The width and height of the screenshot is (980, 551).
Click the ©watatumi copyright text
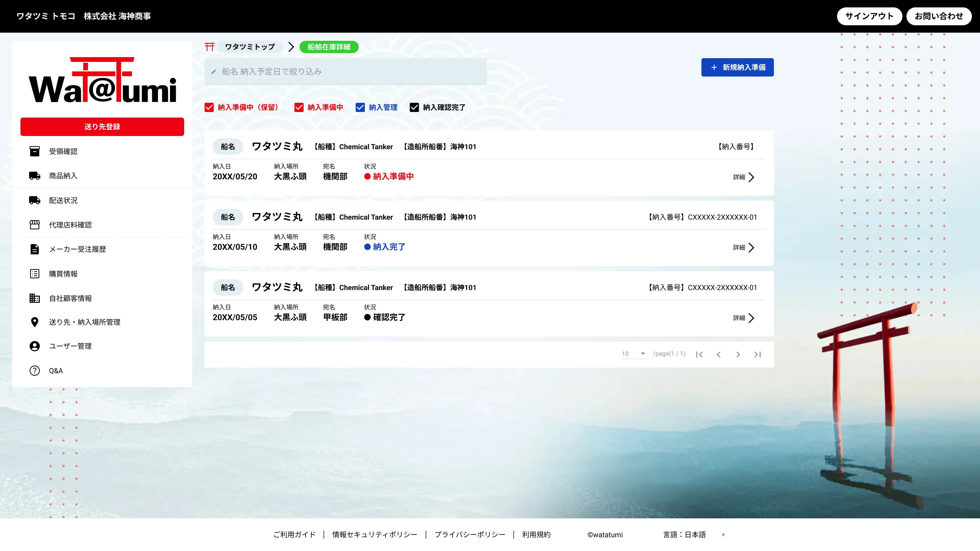[x=605, y=535]
